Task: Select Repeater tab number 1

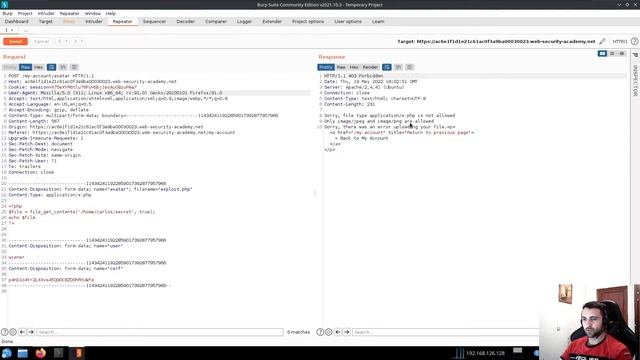Action: (9, 30)
